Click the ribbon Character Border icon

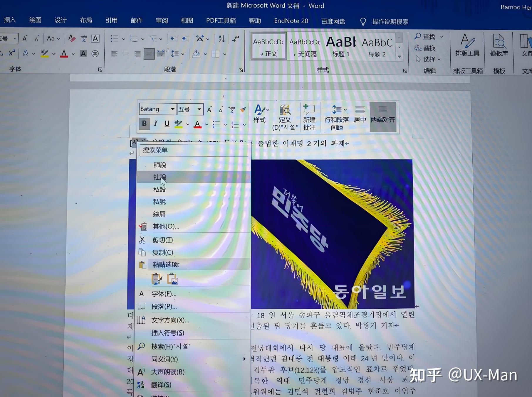coord(95,38)
